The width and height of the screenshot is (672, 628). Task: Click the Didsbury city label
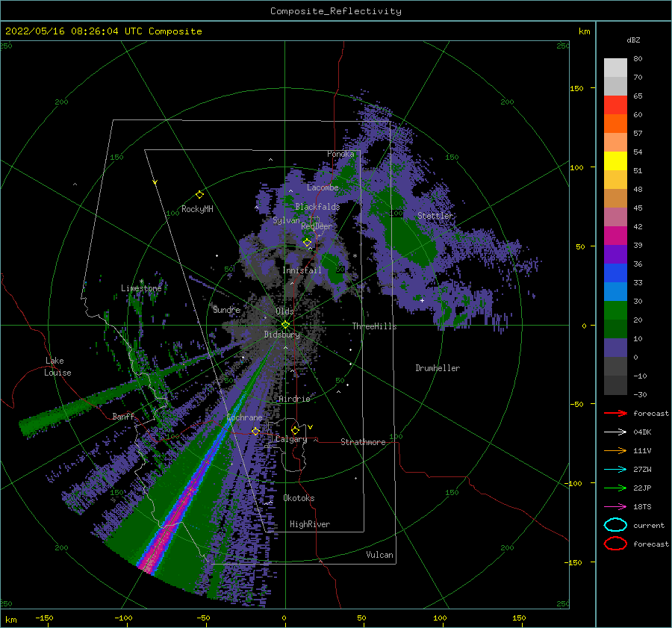pos(282,335)
